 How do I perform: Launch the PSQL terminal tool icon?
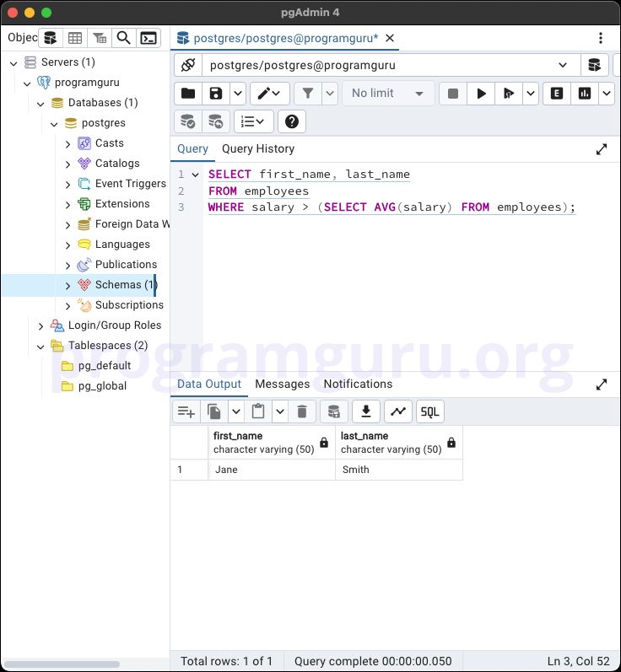[148, 38]
